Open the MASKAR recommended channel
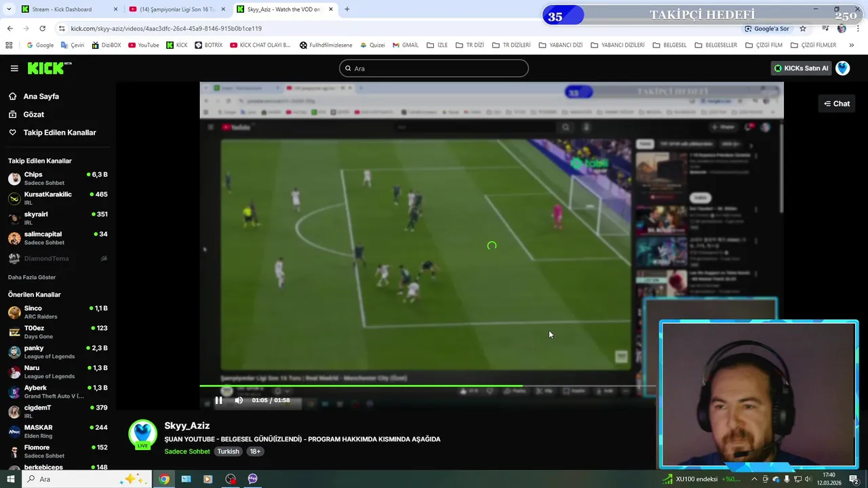Image resolution: width=868 pixels, height=488 pixels. coord(58,432)
